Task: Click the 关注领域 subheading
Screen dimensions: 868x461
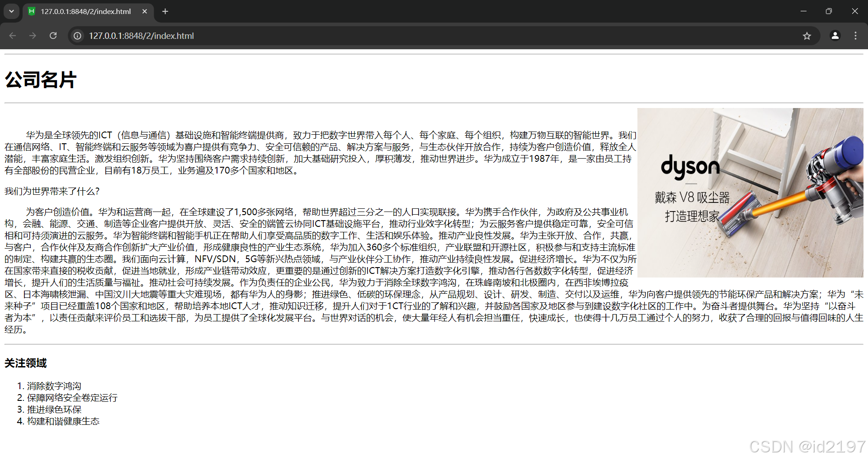Action: 26,363
